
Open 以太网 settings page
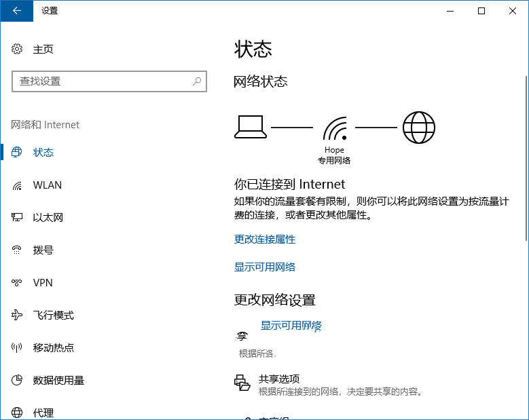tap(48, 217)
